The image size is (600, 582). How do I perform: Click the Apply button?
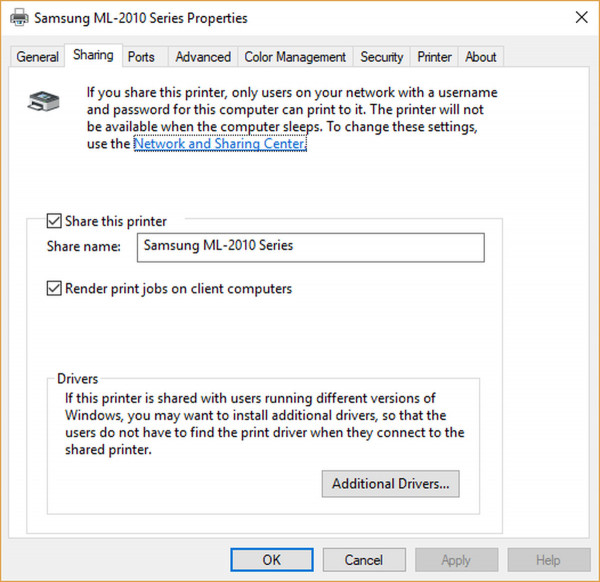[x=456, y=560]
